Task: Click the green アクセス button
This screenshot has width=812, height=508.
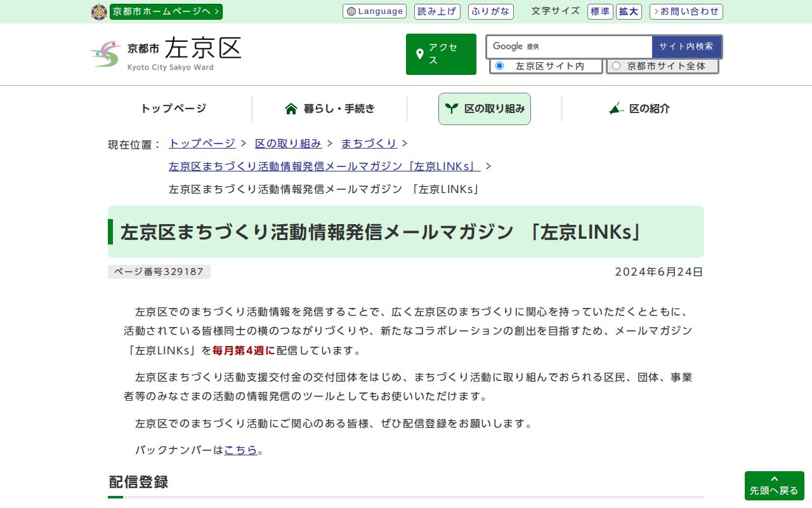Action: [x=441, y=54]
